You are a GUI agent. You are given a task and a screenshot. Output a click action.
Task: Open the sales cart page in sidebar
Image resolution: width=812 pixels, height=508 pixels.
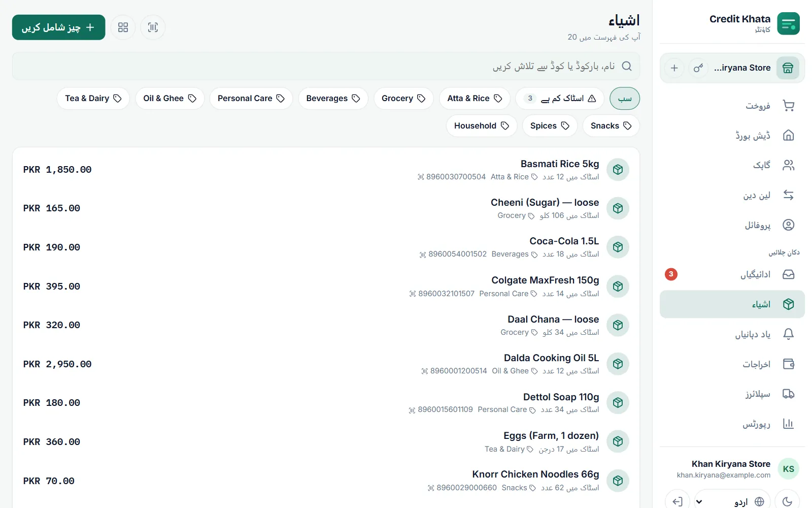732,106
